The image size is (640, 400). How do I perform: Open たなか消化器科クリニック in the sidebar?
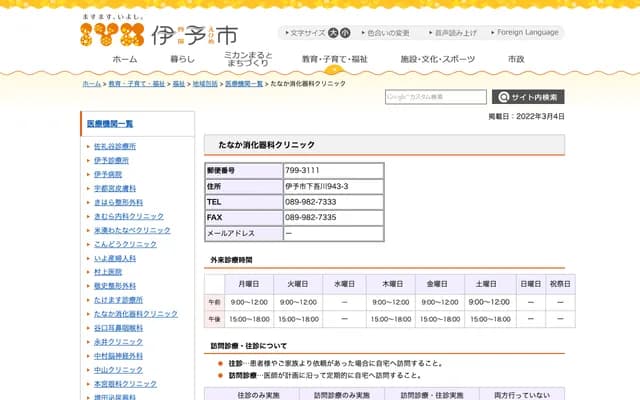[136, 314]
